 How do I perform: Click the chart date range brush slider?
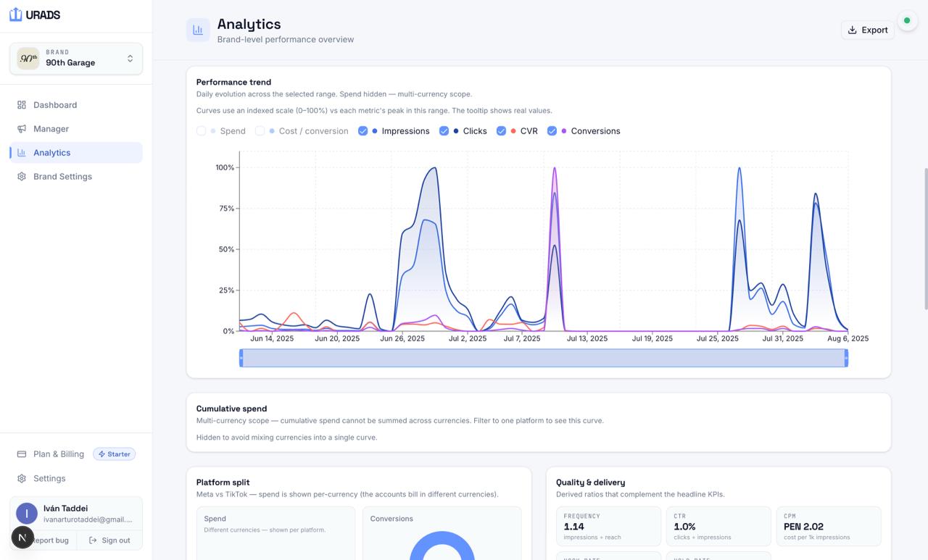(544, 358)
